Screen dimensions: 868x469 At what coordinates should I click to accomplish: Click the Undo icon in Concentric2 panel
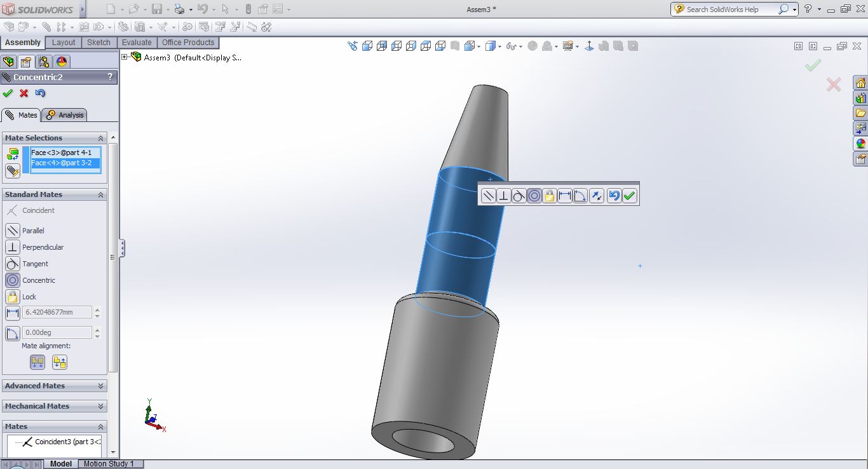click(41, 93)
